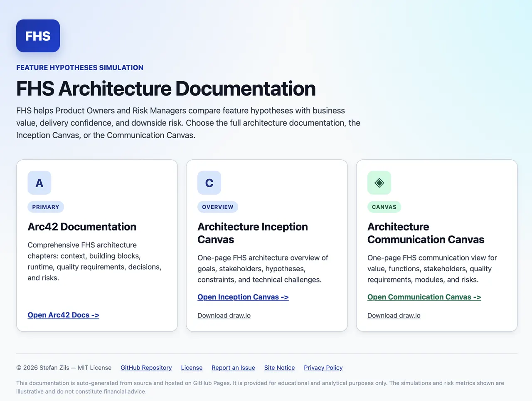
Task: Open the License footer link
Action: pos(192,368)
